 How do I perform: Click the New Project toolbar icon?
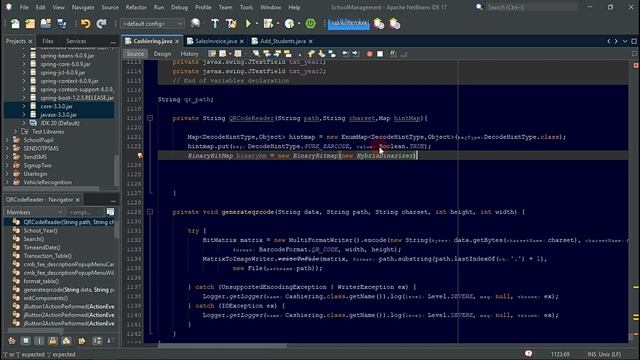point(30,24)
